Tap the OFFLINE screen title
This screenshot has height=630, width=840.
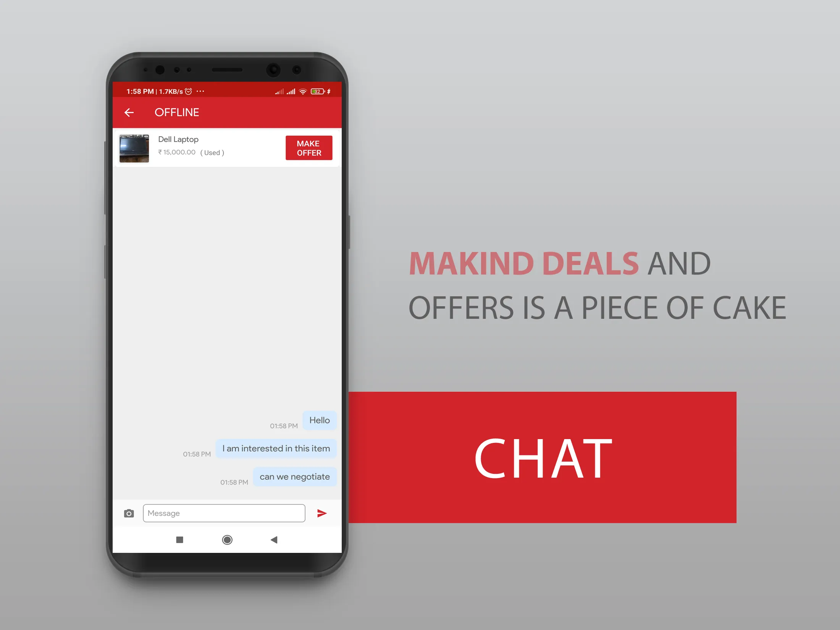tap(177, 113)
